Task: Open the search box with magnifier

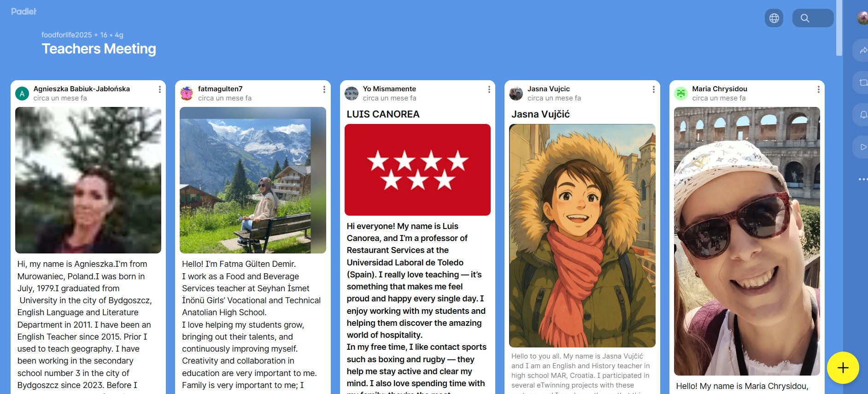Action: coord(813,18)
